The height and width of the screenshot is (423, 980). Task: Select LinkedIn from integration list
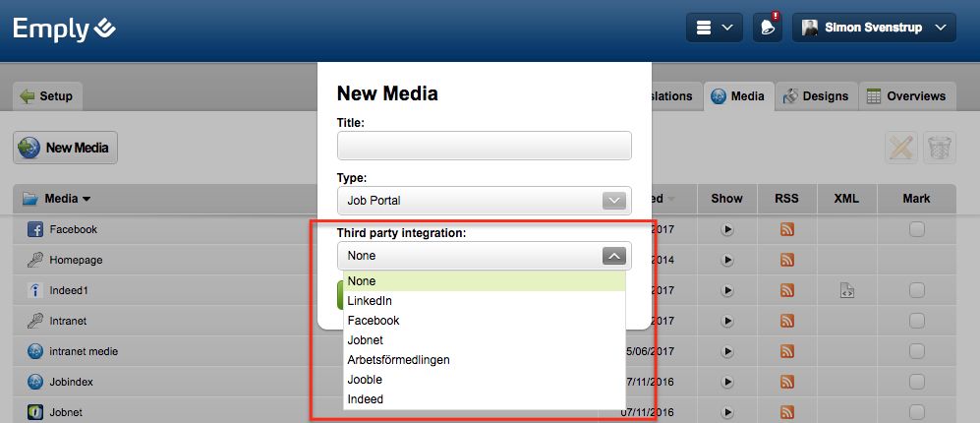pyautogui.click(x=370, y=300)
